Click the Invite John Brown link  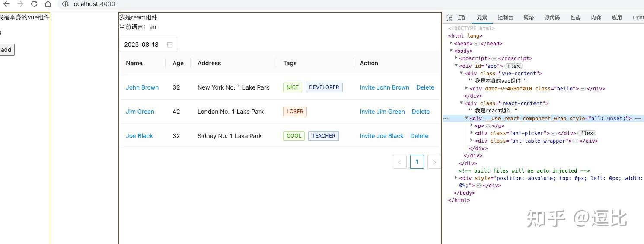384,87
